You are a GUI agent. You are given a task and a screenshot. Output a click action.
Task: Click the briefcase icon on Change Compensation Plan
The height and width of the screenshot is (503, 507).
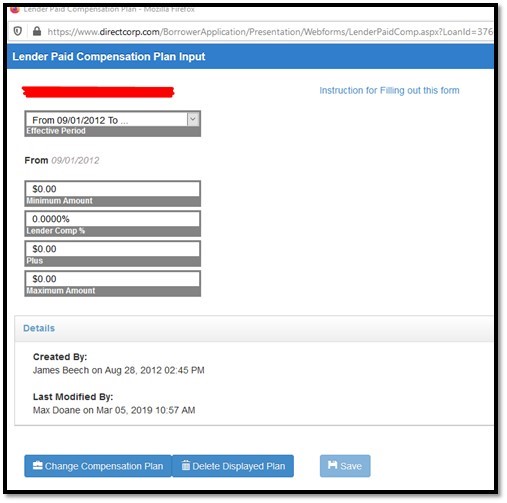[x=38, y=465]
